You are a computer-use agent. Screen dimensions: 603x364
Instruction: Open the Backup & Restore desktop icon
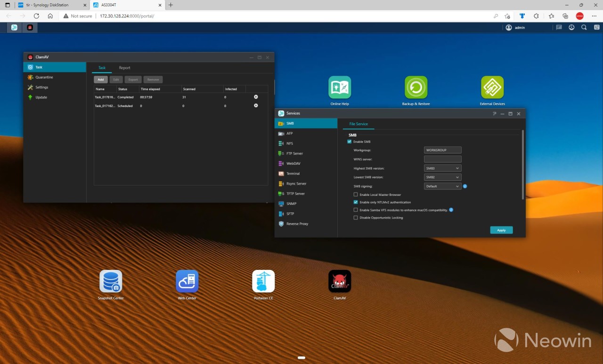coord(416,88)
